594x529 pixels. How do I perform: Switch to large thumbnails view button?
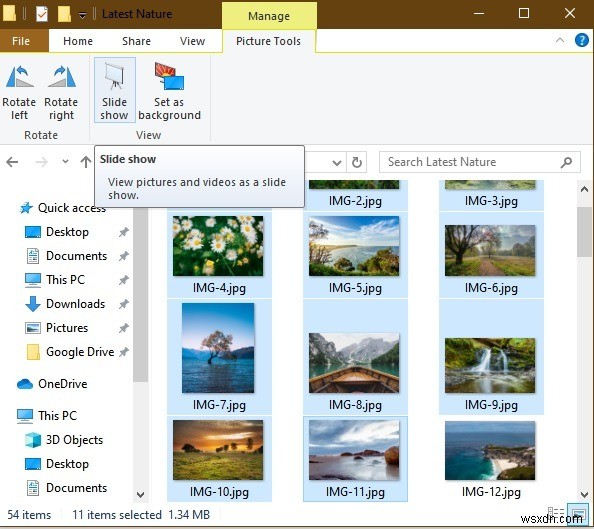click(x=577, y=513)
